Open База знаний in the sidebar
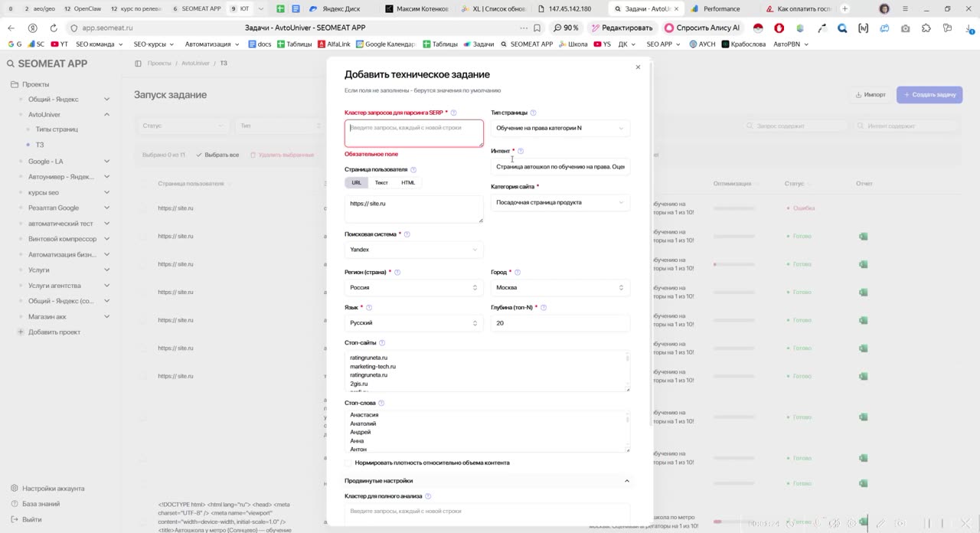 (35, 504)
